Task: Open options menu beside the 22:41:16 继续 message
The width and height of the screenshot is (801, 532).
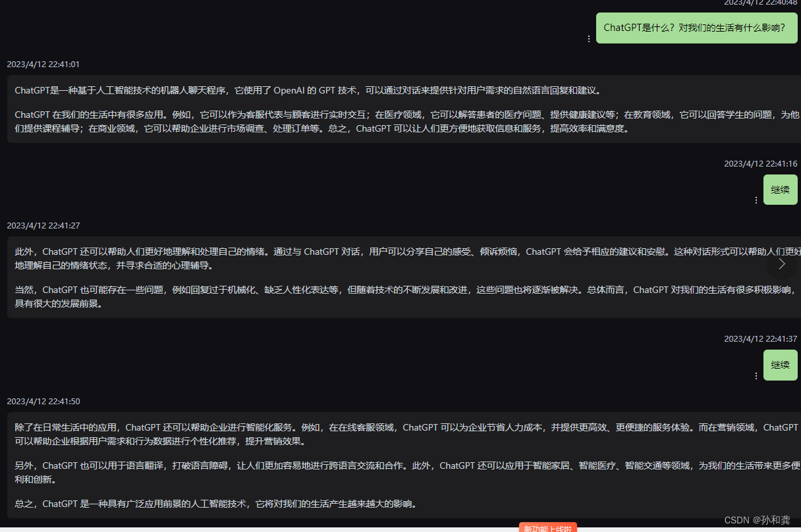Action: (756, 200)
